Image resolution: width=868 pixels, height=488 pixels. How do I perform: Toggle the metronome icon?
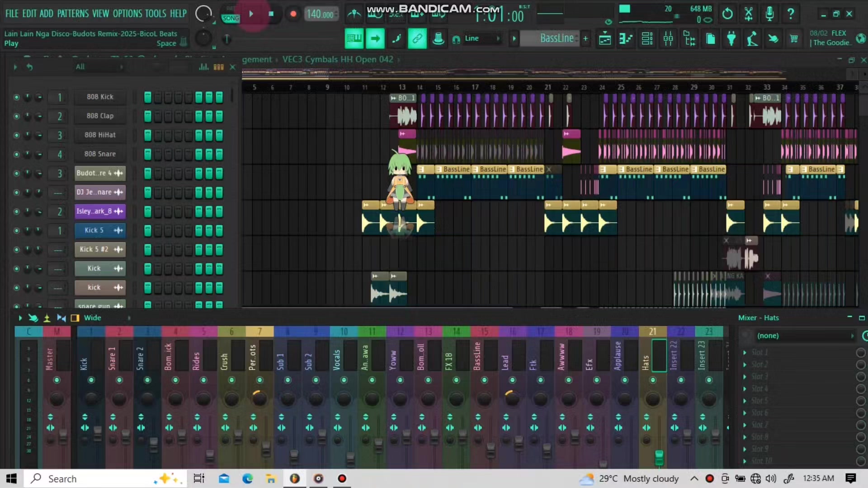(x=354, y=14)
